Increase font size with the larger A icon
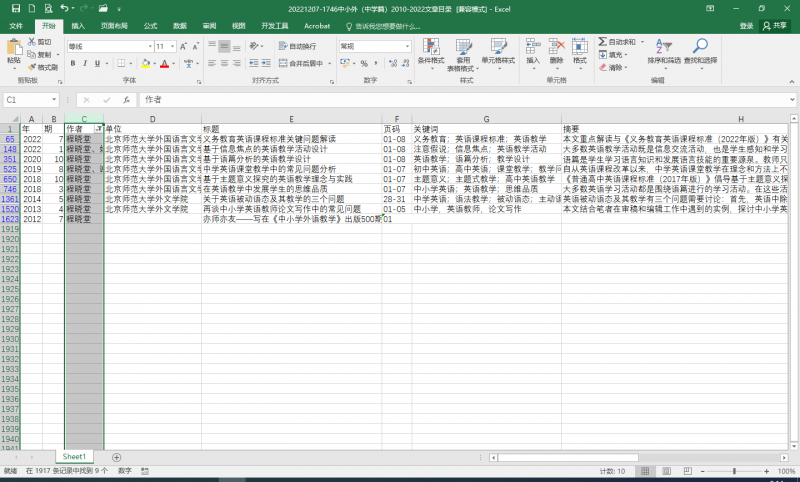The height and width of the screenshot is (482, 800). click(x=183, y=46)
